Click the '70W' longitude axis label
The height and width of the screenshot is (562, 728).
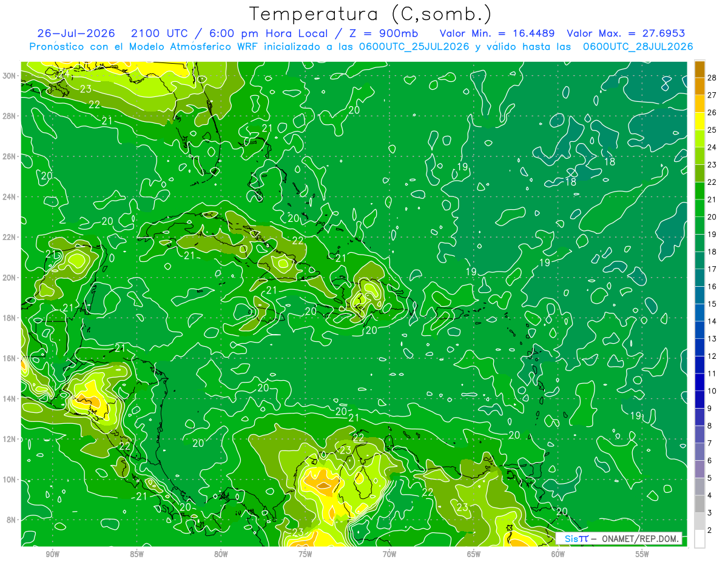point(389,554)
